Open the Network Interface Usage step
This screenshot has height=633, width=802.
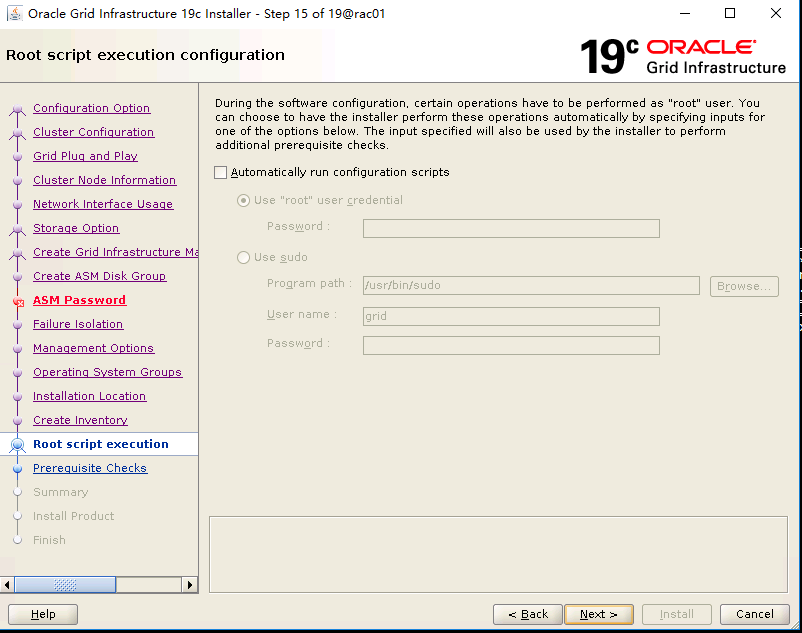coord(103,204)
